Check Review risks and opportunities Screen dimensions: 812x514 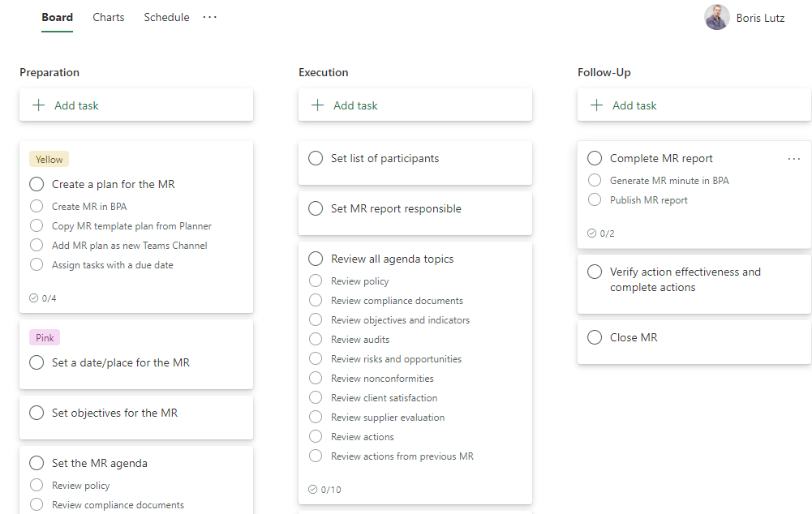pyautogui.click(x=316, y=358)
